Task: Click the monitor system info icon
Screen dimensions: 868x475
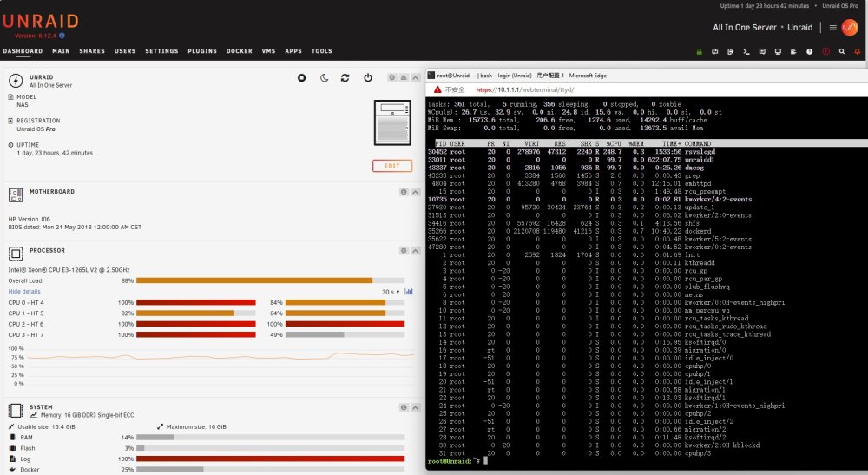Action: (x=778, y=51)
